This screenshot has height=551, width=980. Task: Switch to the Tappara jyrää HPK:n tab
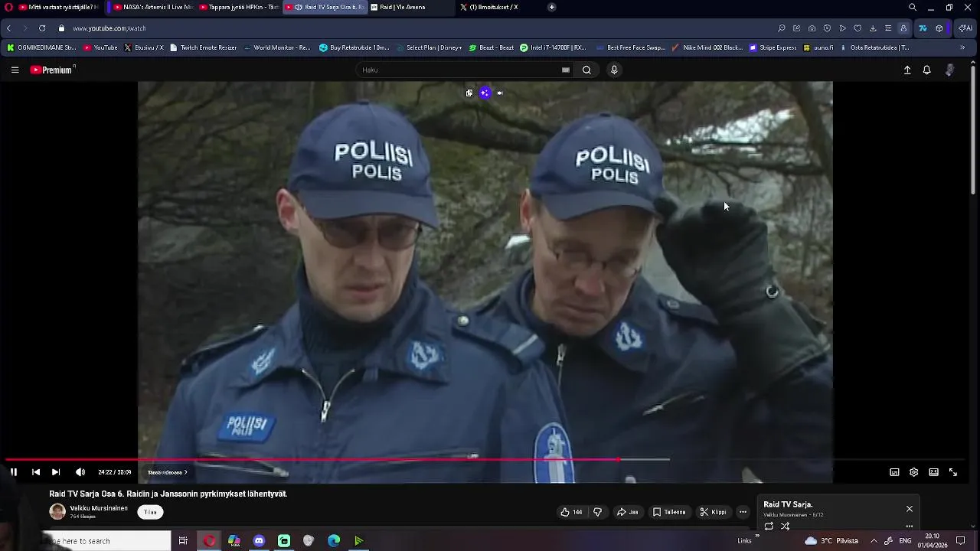239,7
